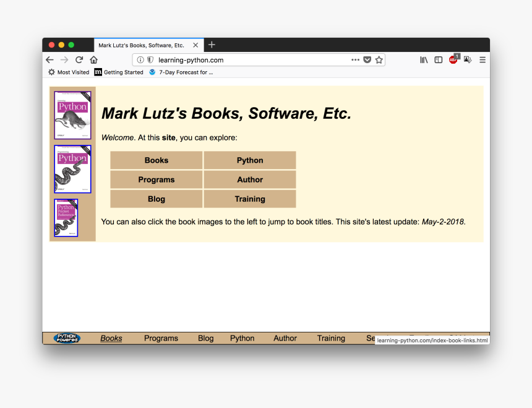Open Most Visited bookmarks folder
Viewport: 532px width, 408px height.
point(69,72)
